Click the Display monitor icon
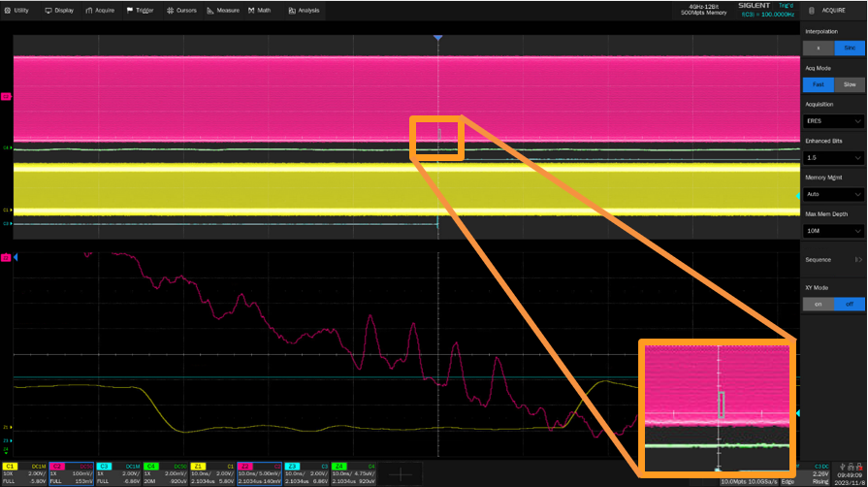 click(50, 10)
